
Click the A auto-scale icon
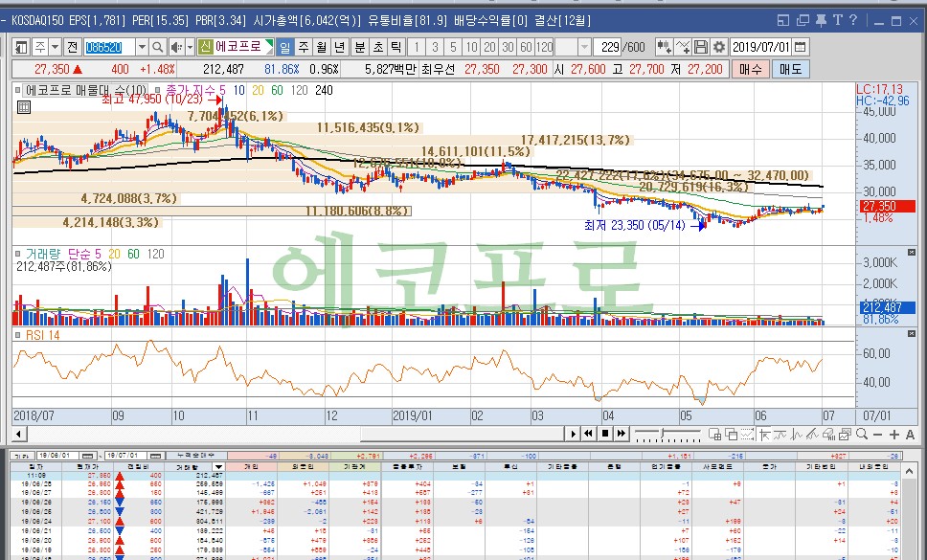(x=910, y=435)
